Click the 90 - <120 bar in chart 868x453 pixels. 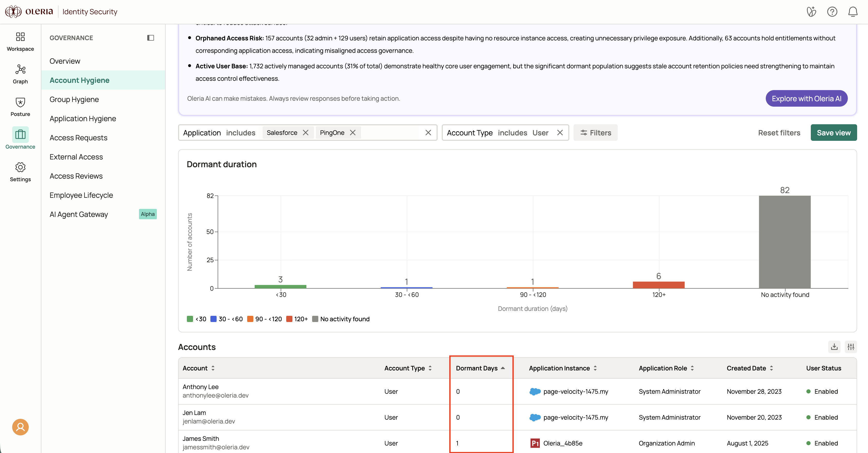(x=532, y=288)
